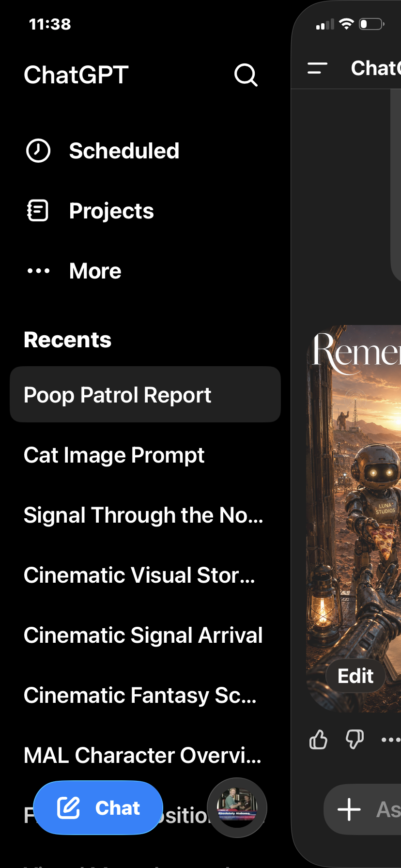Tap the cellular signal bars
401x868 pixels.
[x=325, y=24]
